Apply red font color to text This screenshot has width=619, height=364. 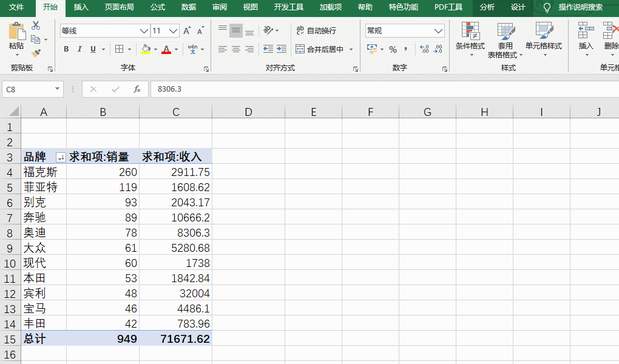[x=166, y=49]
